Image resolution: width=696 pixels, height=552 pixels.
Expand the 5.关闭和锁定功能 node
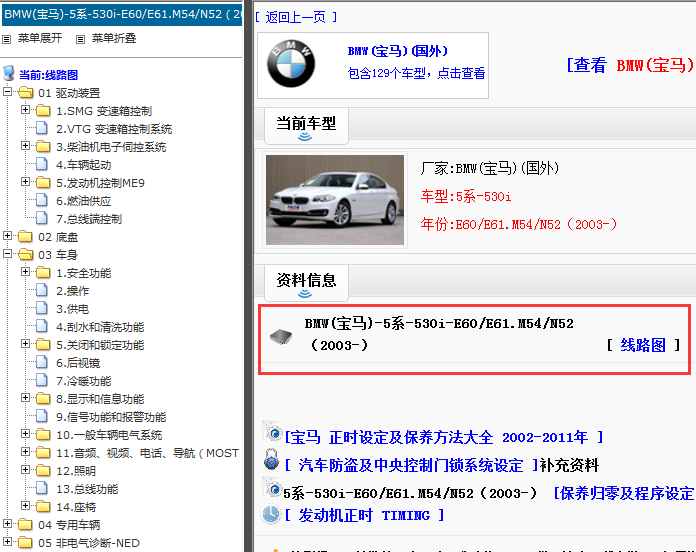pos(25,343)
